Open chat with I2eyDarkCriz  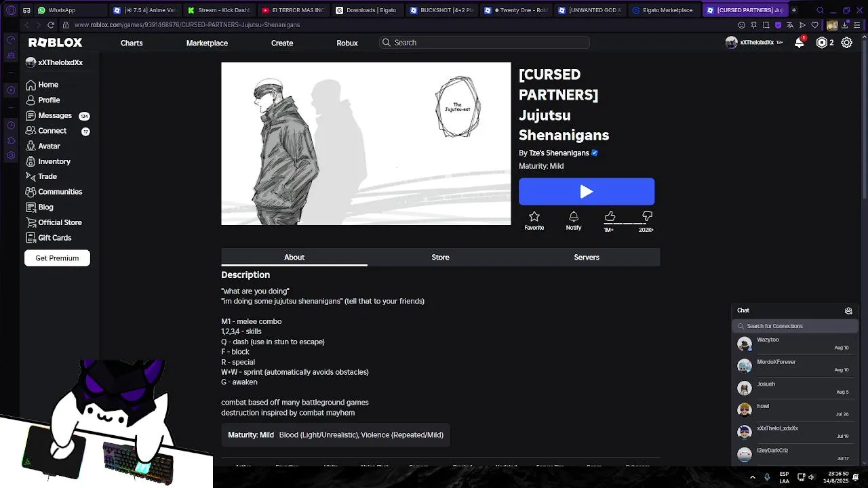pos(795,454)
